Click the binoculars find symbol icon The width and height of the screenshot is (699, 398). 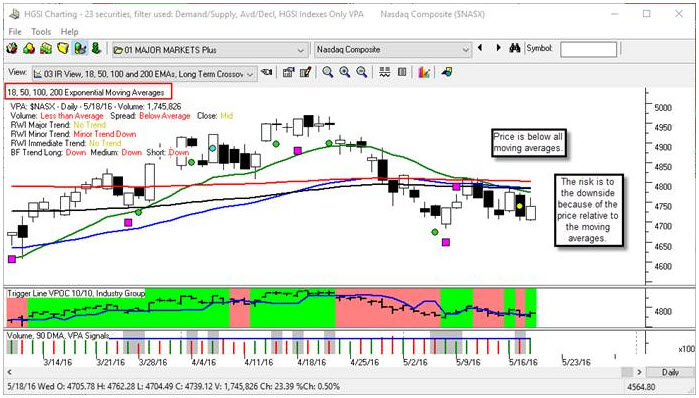515,48
